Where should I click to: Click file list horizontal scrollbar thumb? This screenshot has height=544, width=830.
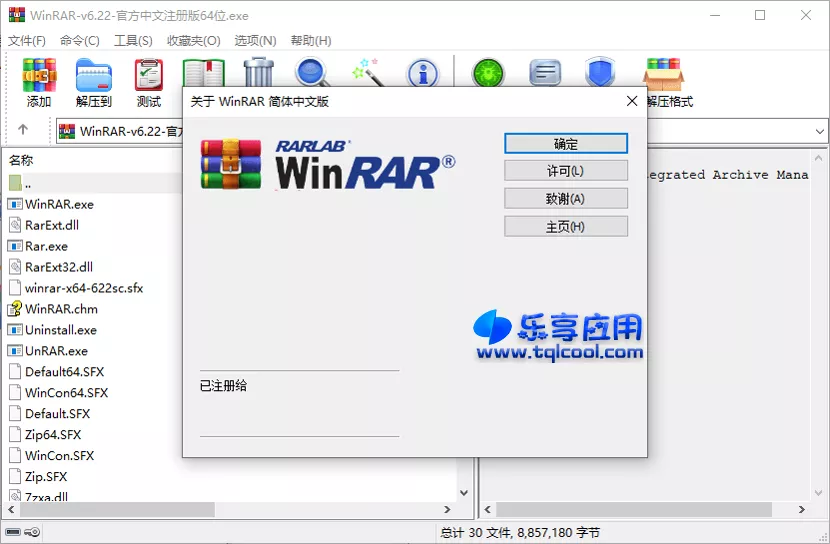(x=117, y=510)
